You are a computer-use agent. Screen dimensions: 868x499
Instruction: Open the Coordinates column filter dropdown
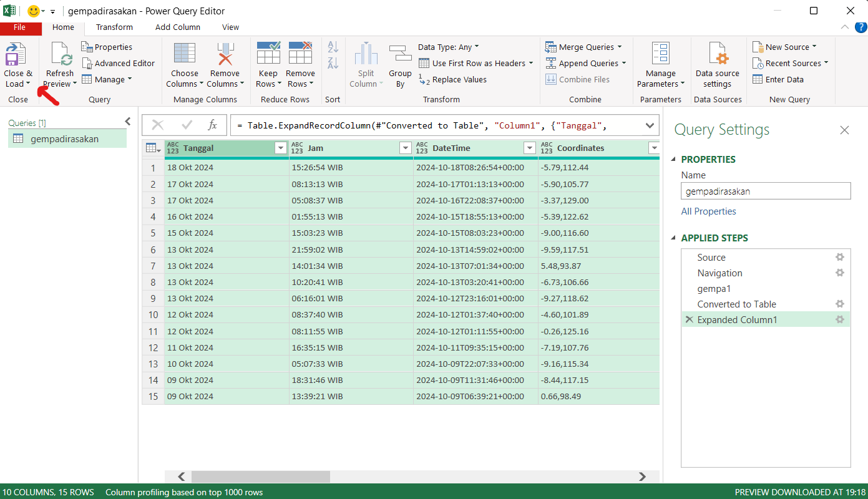click(x=654, y=148)
